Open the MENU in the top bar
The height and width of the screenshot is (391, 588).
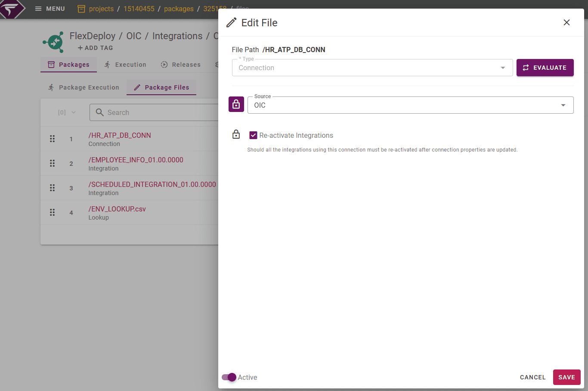50,9
